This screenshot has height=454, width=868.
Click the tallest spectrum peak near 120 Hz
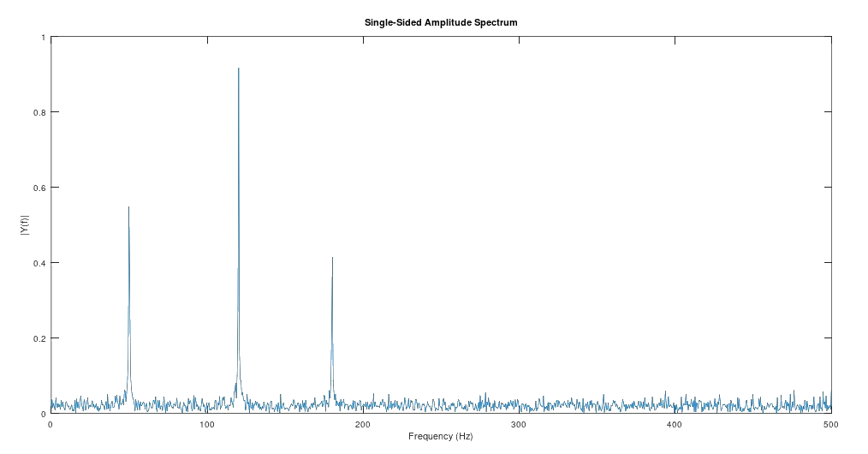[238, 70]
